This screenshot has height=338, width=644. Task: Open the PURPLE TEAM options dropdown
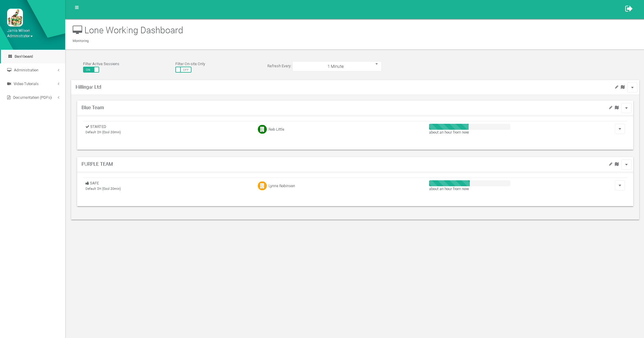coord(626,165)
